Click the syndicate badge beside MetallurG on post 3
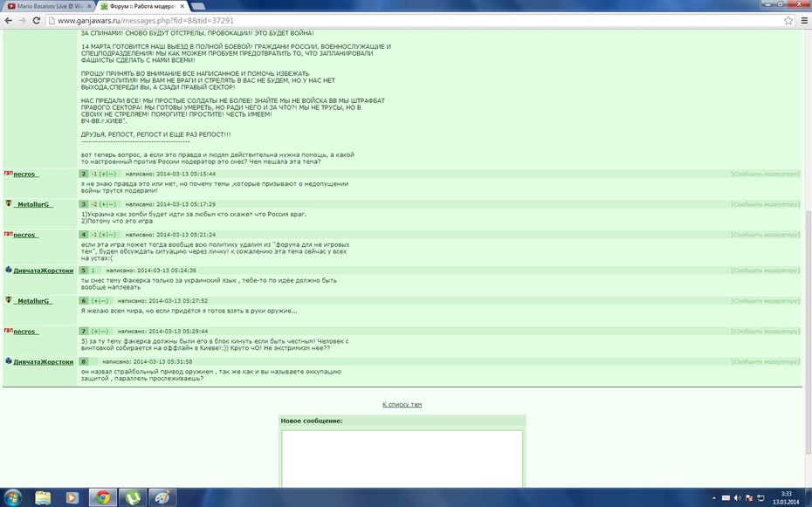This screenshot has width=812, height=507. click(x=8, y=203)
